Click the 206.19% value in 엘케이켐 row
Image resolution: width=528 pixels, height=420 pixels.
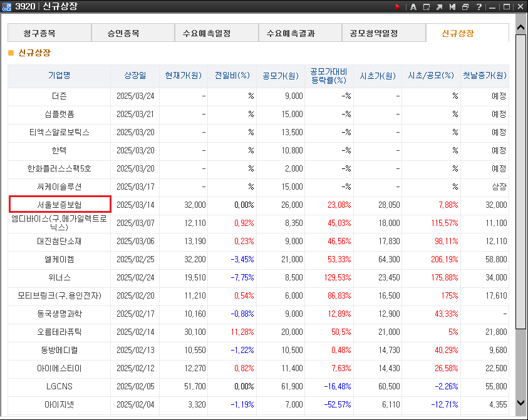click(445, 260)
